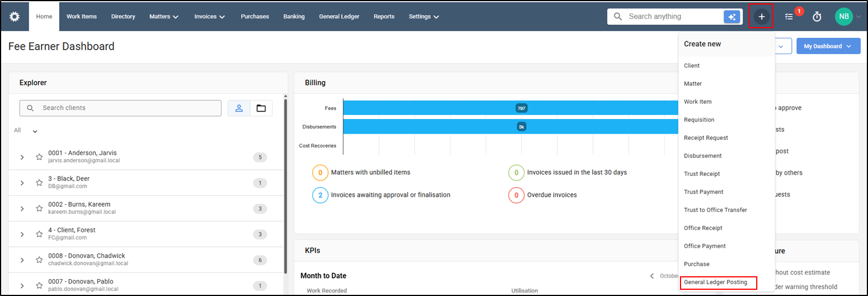The image size is (868, 296).
Task: Focus the Search anything field
Action: point(675,17)
